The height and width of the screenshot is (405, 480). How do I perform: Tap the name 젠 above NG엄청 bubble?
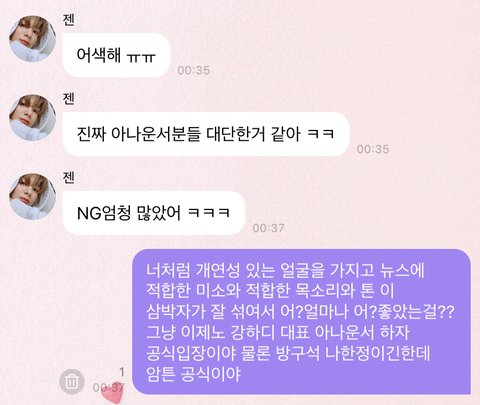(x=68, y=177)
